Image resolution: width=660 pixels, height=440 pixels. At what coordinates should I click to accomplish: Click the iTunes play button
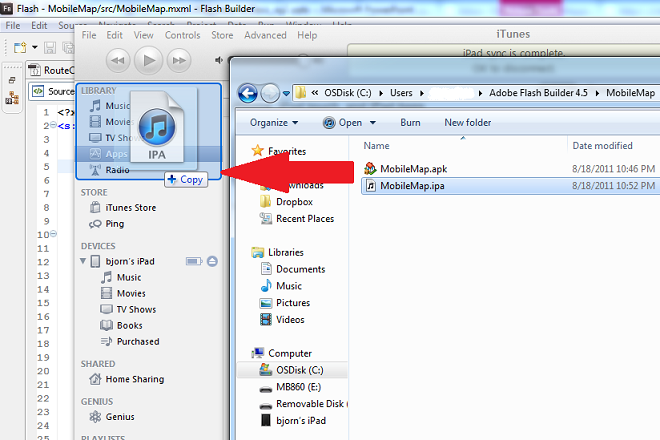tap(148, 61)
